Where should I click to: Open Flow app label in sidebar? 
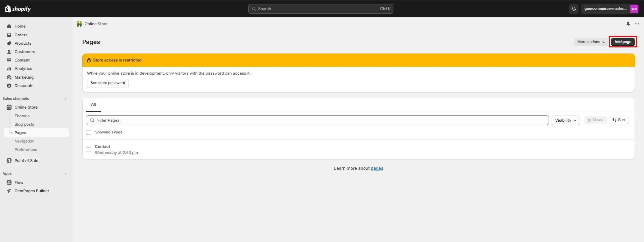[19, 183]
